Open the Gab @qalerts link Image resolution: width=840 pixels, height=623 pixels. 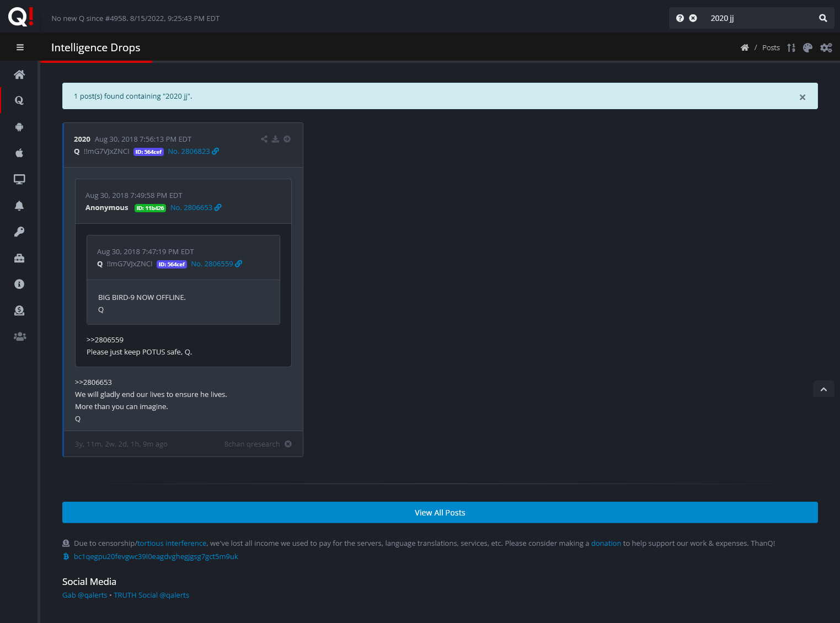click(x=85, y=595)
